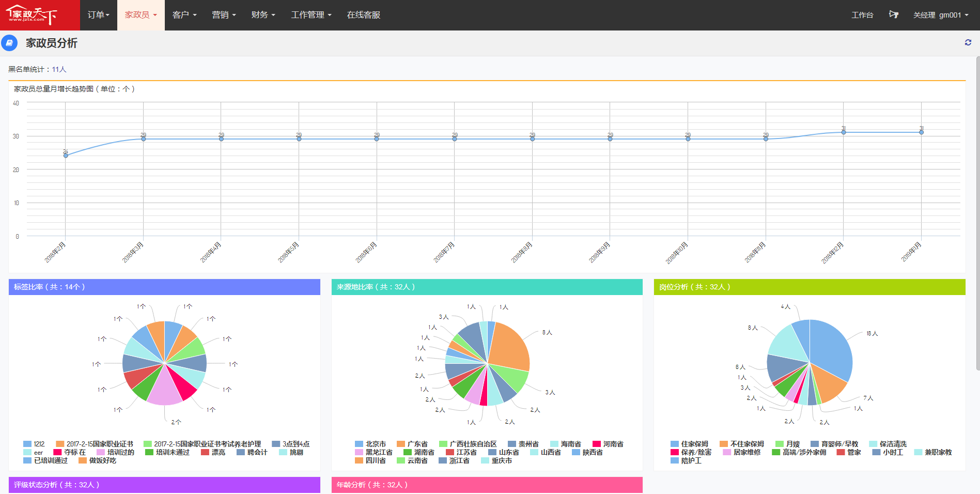Toggle 海南省 legend entry
This screenshot has width=980, height=494.
566,444
